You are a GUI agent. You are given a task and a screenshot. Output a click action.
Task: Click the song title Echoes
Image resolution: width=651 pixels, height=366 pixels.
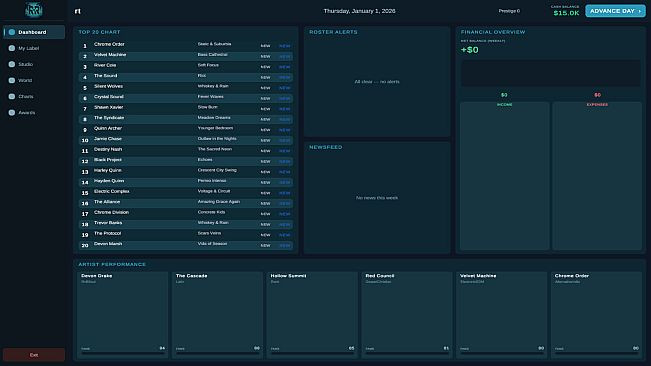(x=205, y=159)
